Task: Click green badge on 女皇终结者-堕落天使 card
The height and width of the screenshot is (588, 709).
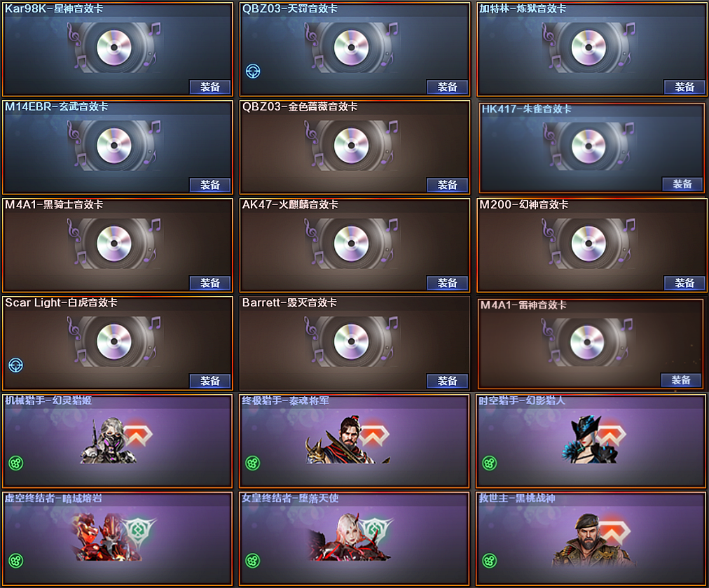Action: click(x=253, y=561)
